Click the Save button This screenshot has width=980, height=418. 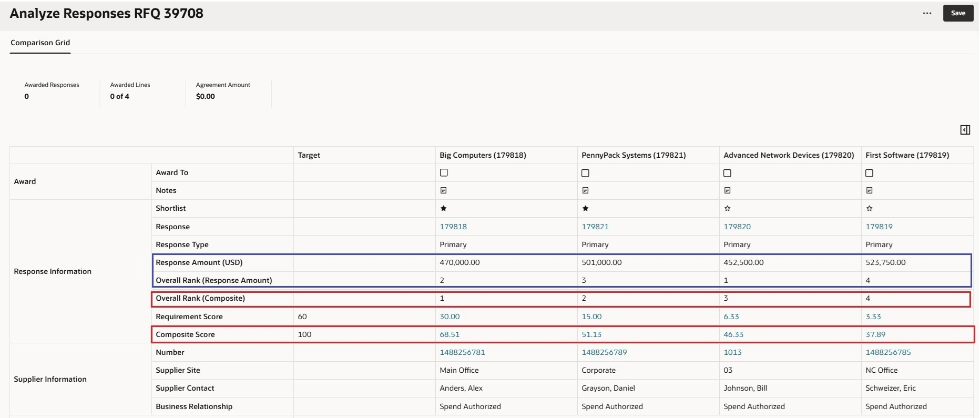click(958, 13)
